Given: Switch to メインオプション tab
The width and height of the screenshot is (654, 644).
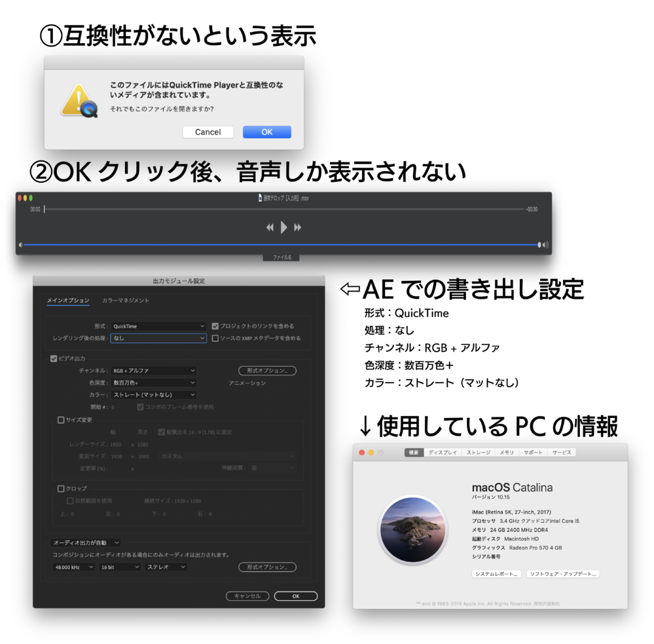Looking at the screenshot, I should point(68,301).
